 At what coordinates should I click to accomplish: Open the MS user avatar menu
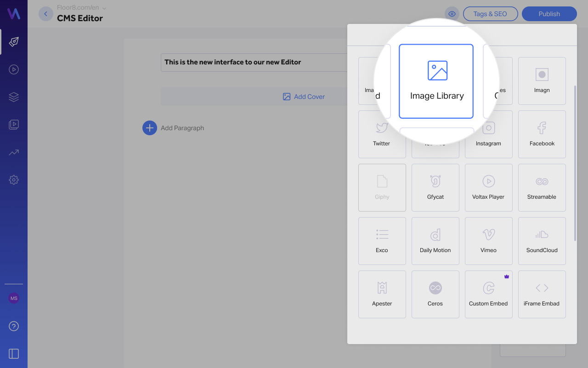point(14,298)
